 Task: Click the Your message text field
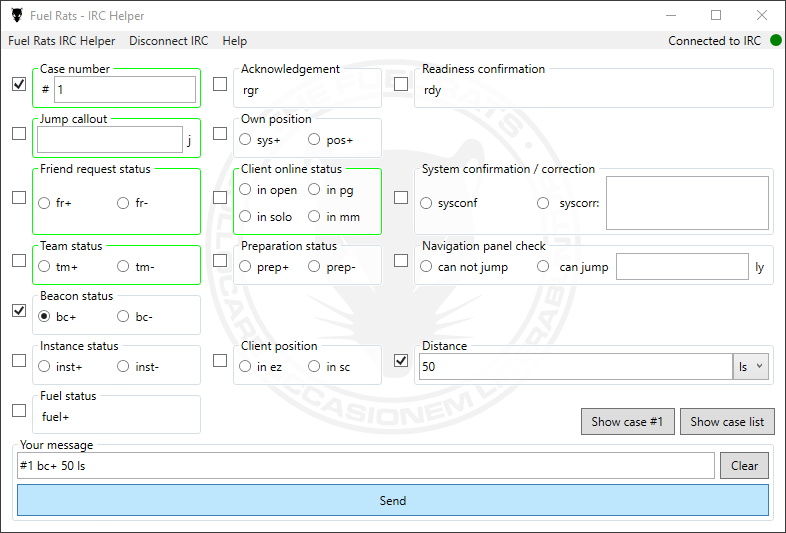pyautogui.click(x=366, y=465)
